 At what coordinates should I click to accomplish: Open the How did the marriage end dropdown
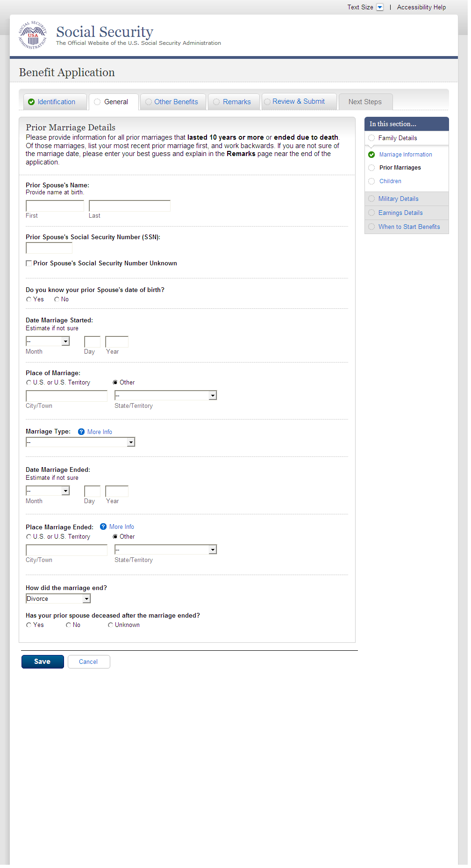click(58, 598)
